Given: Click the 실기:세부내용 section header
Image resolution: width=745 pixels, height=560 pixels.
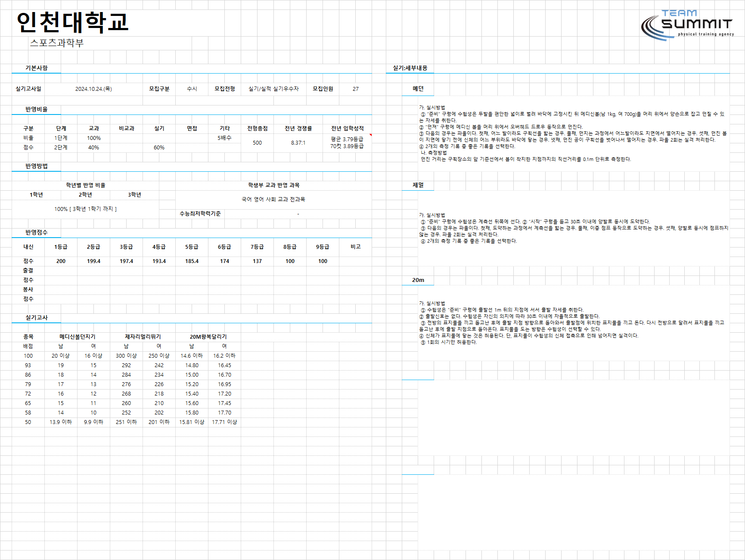Looking at the screenshot, I should point(410,68).
